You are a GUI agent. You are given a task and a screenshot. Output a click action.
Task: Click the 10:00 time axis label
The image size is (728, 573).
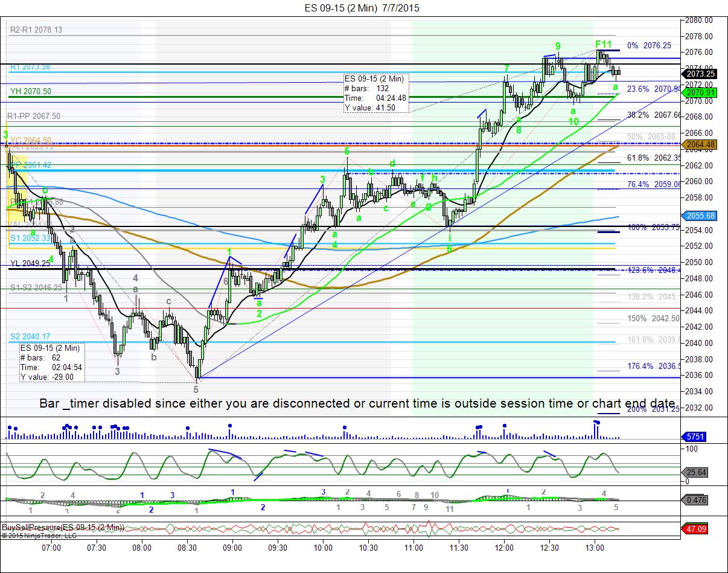pos(323,548)
